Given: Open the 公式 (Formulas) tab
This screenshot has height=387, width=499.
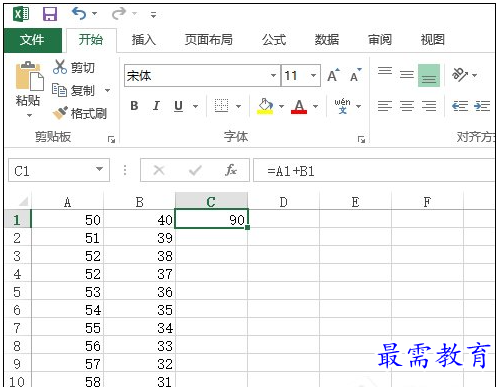Looking at the screenshot, I should click(274, 40).
